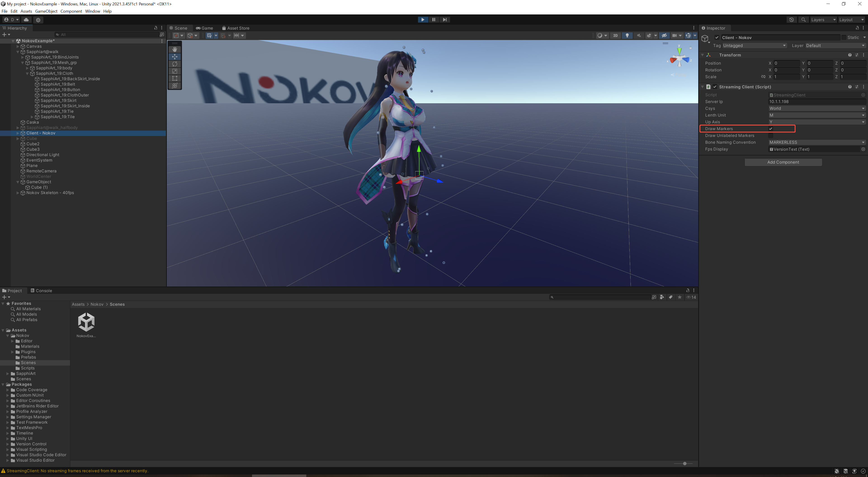Click the Step frame button
This screenshot has height=477, width=868.
(445, 19)
